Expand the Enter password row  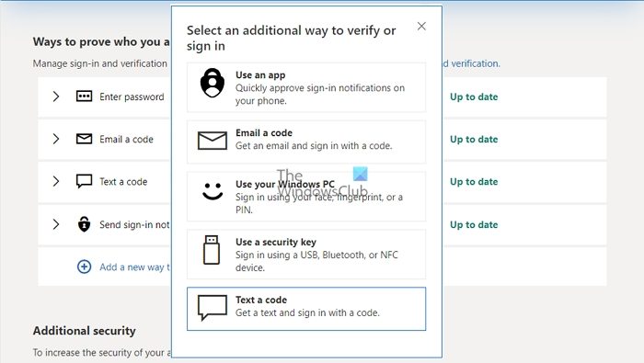pyautogui.click(x=56, y=96)
